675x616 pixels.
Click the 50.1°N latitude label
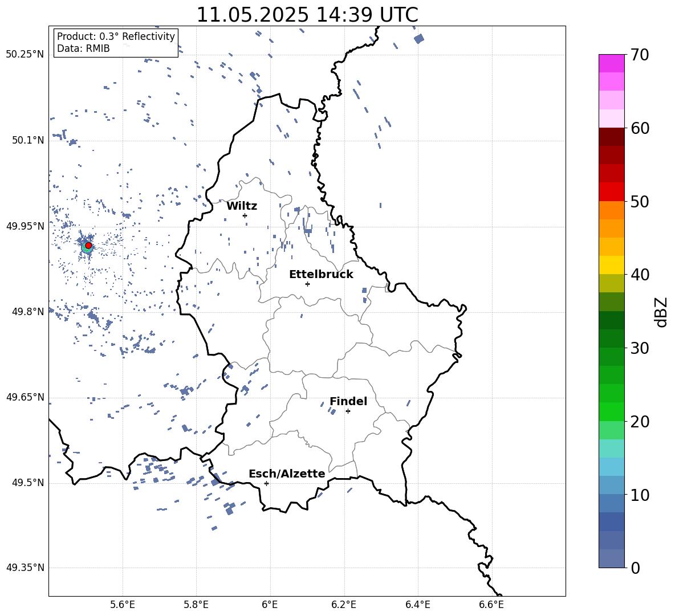28,140
